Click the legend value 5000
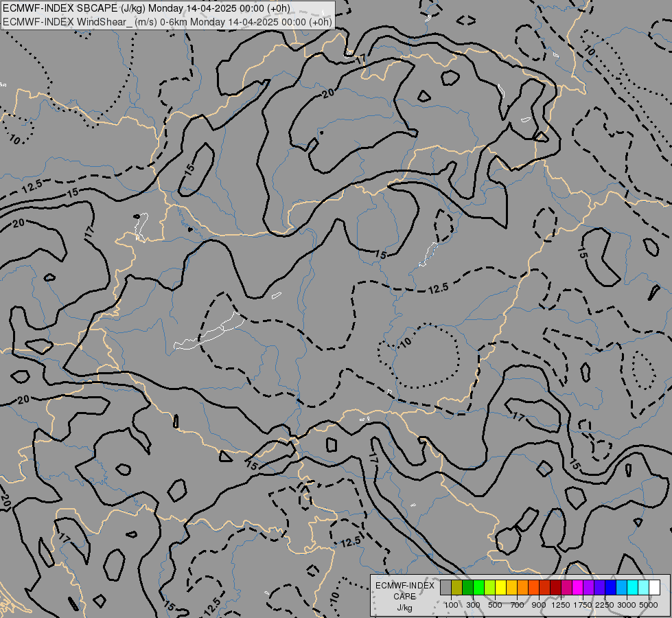The height and width of the screenshot is (618, 672). 649,605
